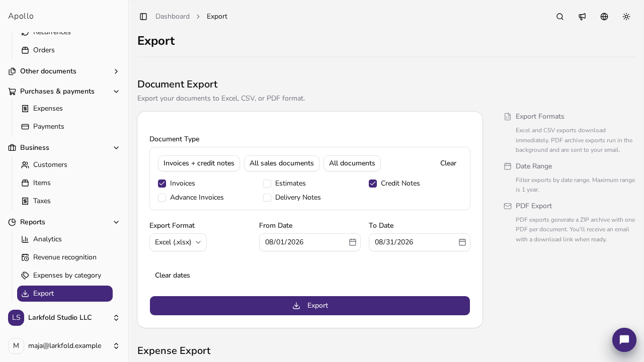This screenshot has width=644, height=362.
Task: Open calendar picker in To Date field
Action: [462, 242]
